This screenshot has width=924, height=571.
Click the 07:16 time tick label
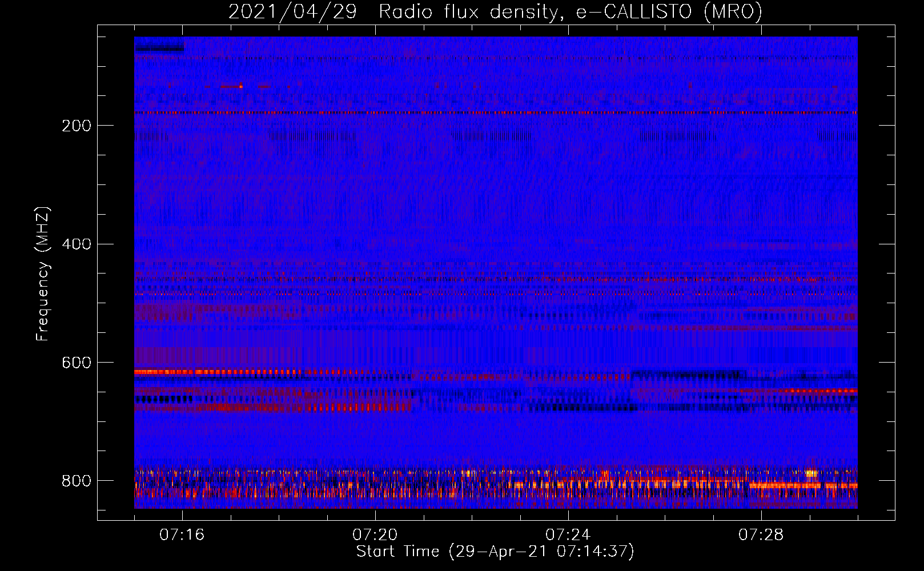pyautogui.click(x=182, y=535)
